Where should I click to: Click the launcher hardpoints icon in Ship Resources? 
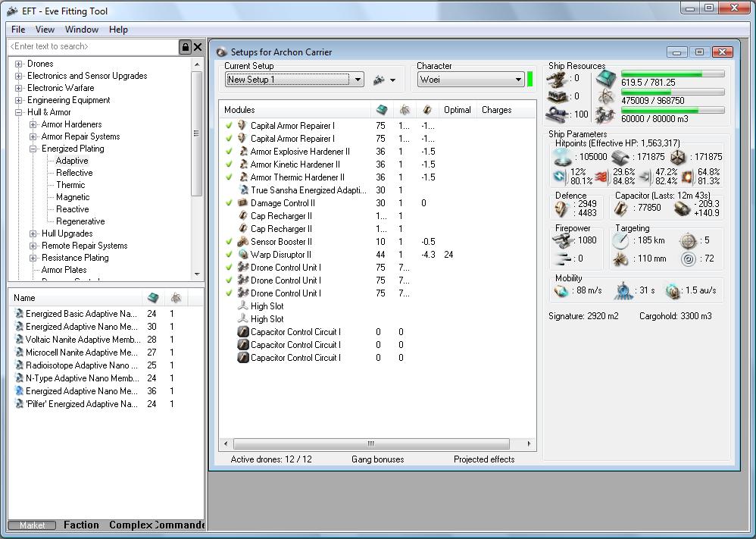click(x=556, y=96)
